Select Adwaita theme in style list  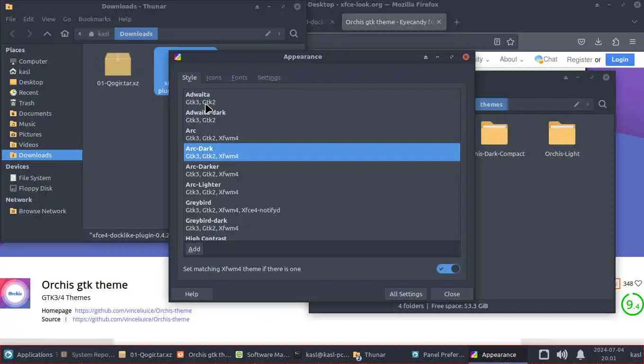[x=322, y=98]
